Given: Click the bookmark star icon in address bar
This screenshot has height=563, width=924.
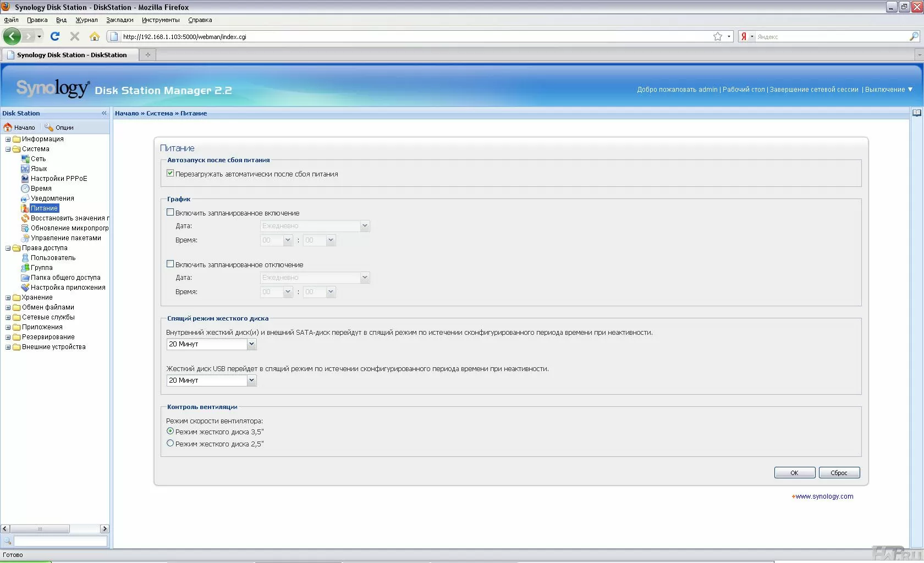Looking at the screenshot, I should click(718, 37).
